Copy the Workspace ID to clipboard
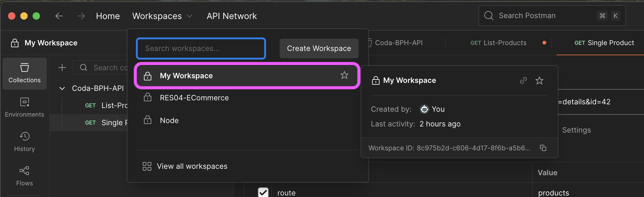Screen dimensions: 644x197 pos(543,148)
